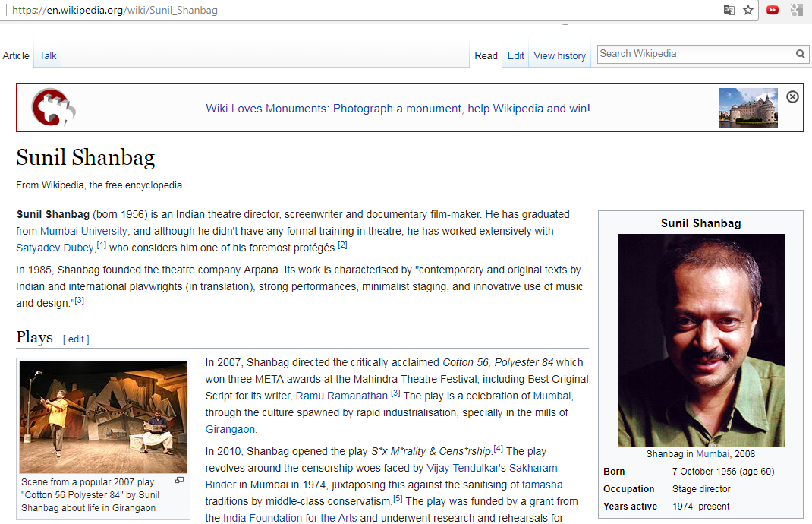Screen dimensions: 812x524
Task: Jump to citation [1]
Action: click(102, 245)
